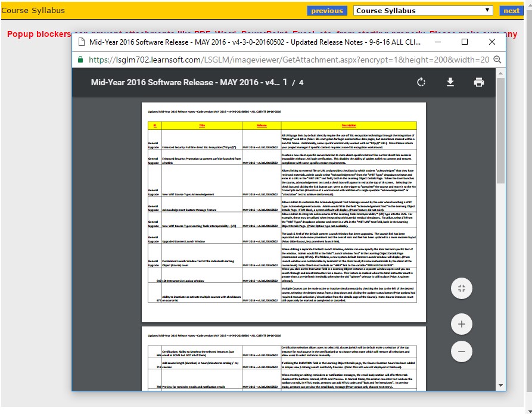Rotate the PDF document clockwise
The height and width of the screenshot is (414, 532).
point(421,82)
